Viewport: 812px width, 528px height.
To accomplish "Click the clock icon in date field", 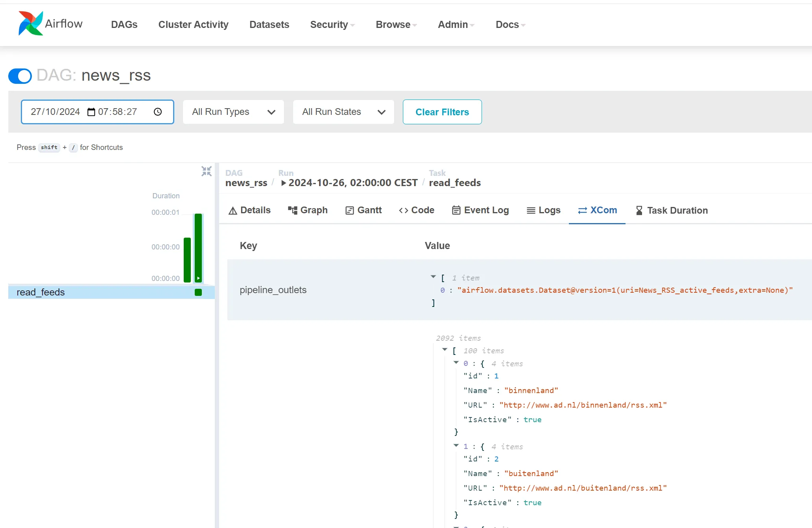I will point(158,112).
